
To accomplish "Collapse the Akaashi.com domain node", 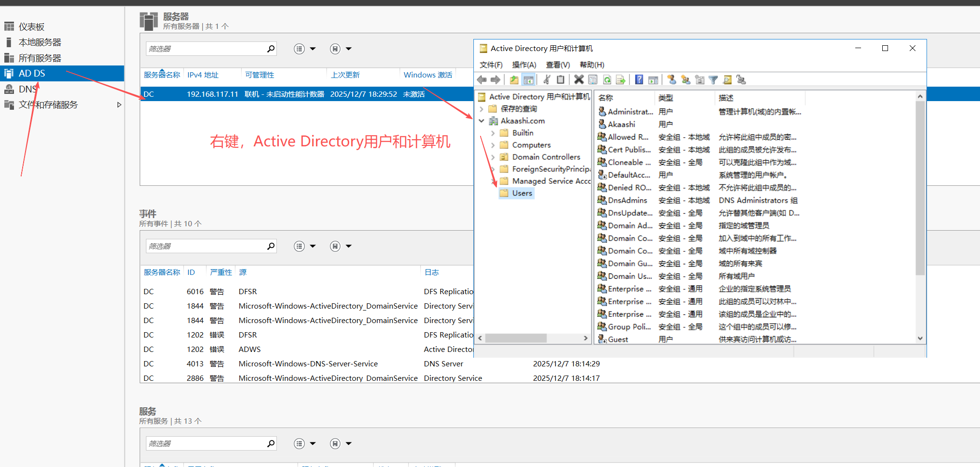I will pos(481,121).
